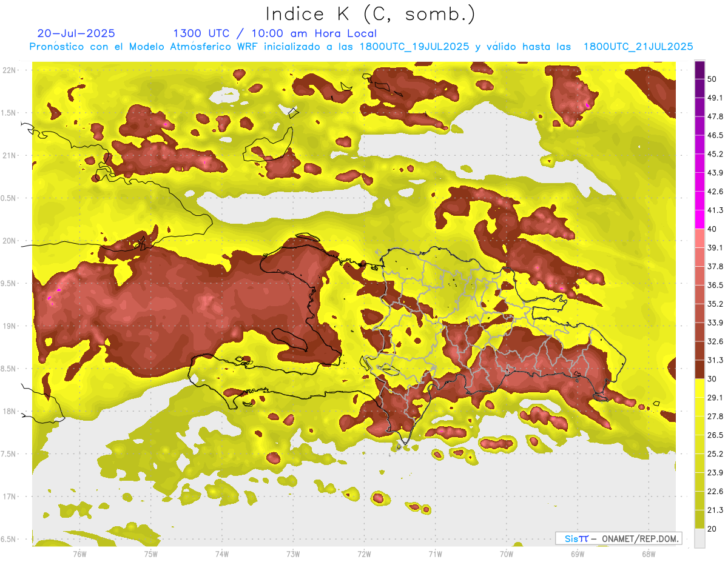Click the 76W longitude label

coord(79,554)
